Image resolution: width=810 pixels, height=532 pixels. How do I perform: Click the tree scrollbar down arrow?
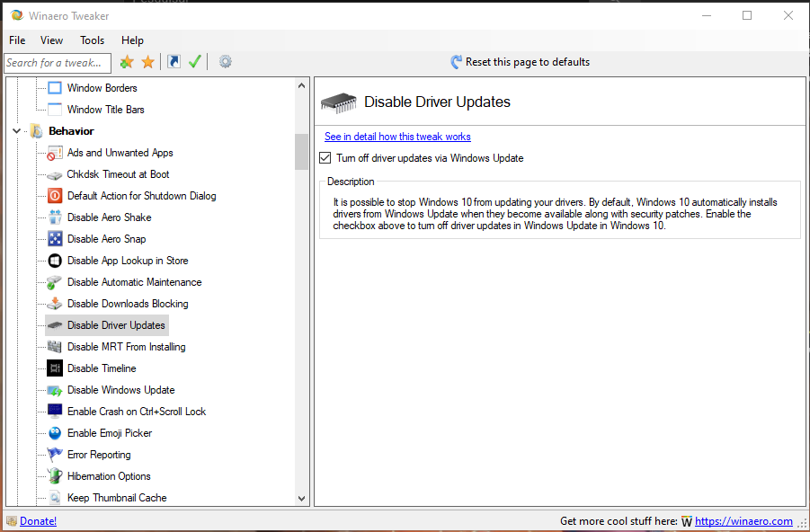(x=302, y=499)
